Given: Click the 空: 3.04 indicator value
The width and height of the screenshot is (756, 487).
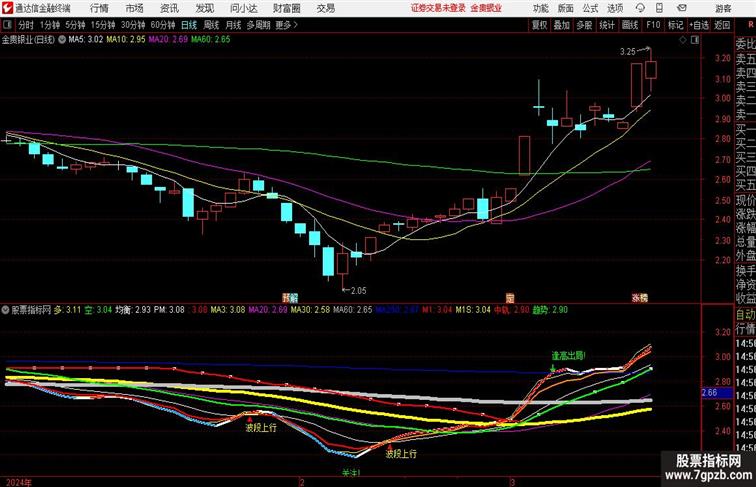Looking at the screenshot, I should click(x=98, y=310).
